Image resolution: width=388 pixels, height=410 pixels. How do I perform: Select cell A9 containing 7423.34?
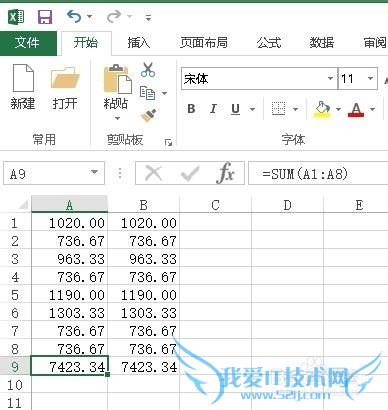[x=70, y=366]
